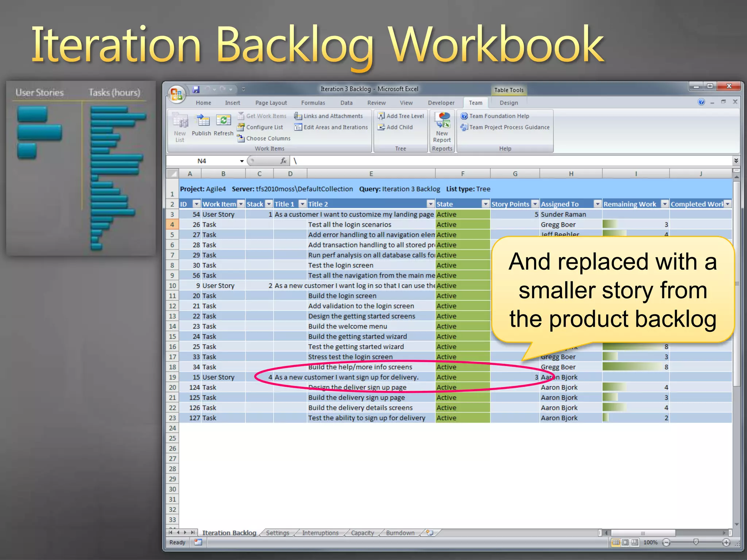Click the 100% zoom level

(650, 542)
